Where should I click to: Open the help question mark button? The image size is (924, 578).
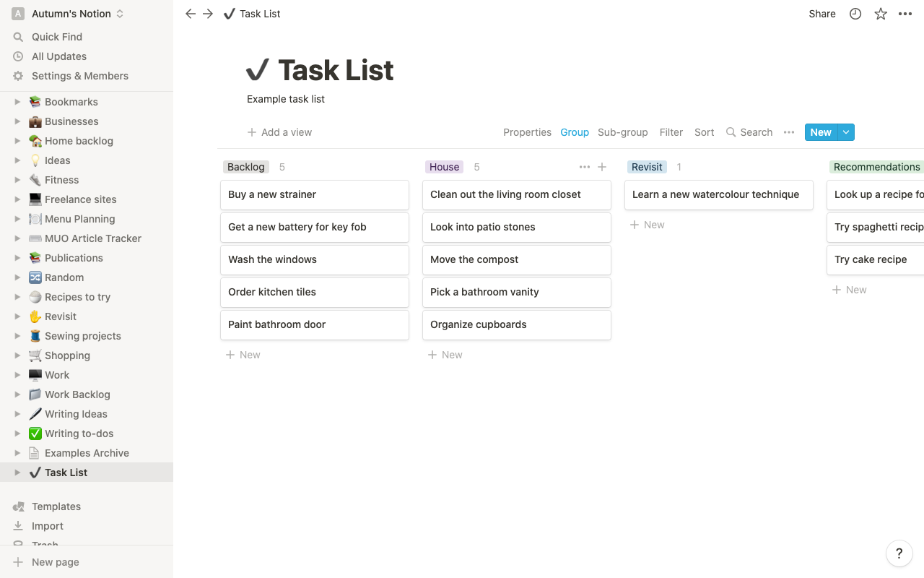point(899,553)
